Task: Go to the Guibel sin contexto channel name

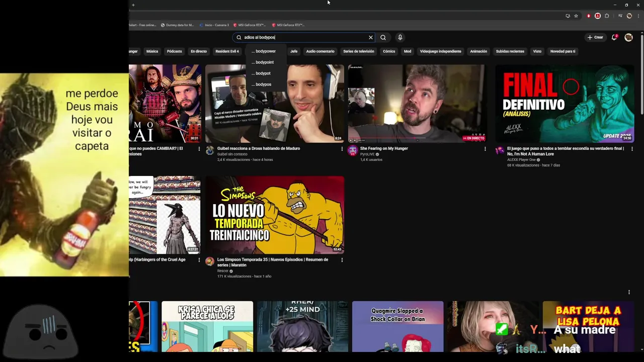Action: 232,154
